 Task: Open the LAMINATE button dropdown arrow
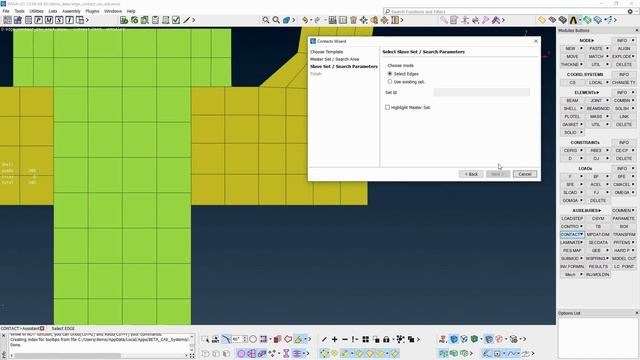pyautogui.click(x=582, y=242)
